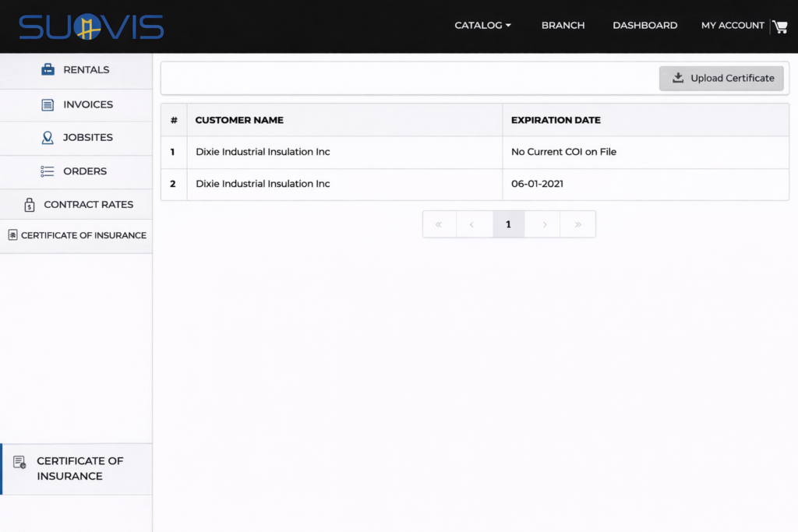Open Certificate of Insurance via its sidebar icon
The width and height of the screenshot is (798, 532).
point(13,234)
